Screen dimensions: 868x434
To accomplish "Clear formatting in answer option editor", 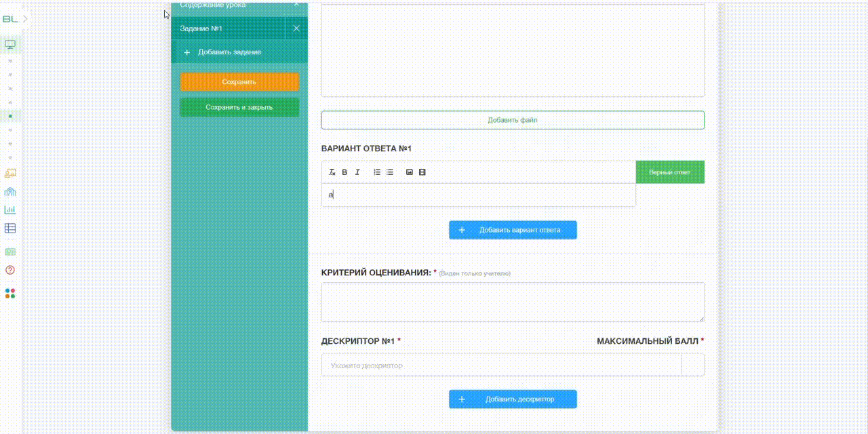I will [332, 172].
